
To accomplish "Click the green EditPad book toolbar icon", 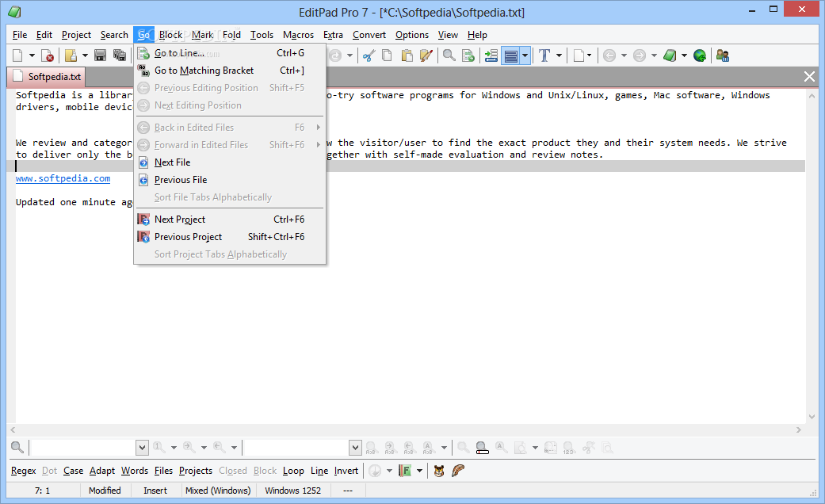I will 670,55.
